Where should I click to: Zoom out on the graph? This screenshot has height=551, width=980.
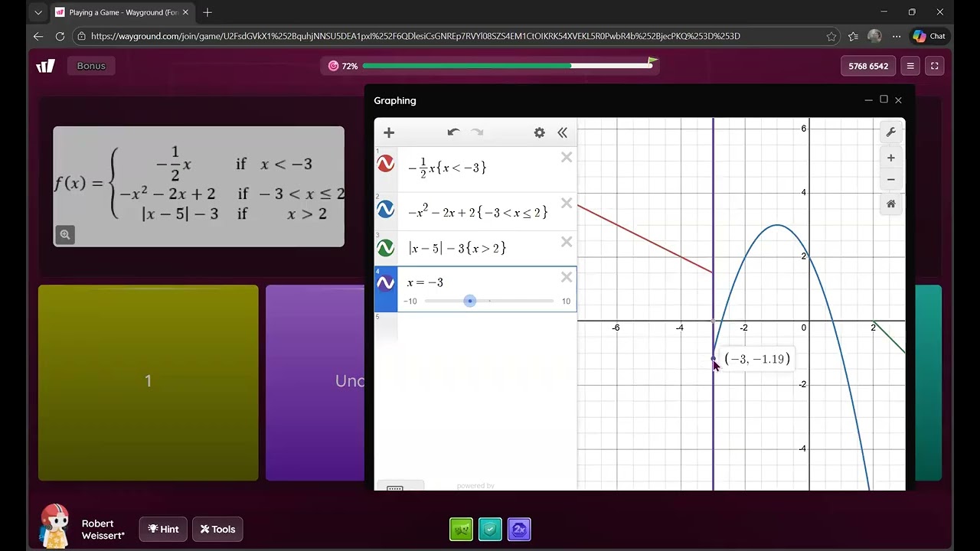891,180
